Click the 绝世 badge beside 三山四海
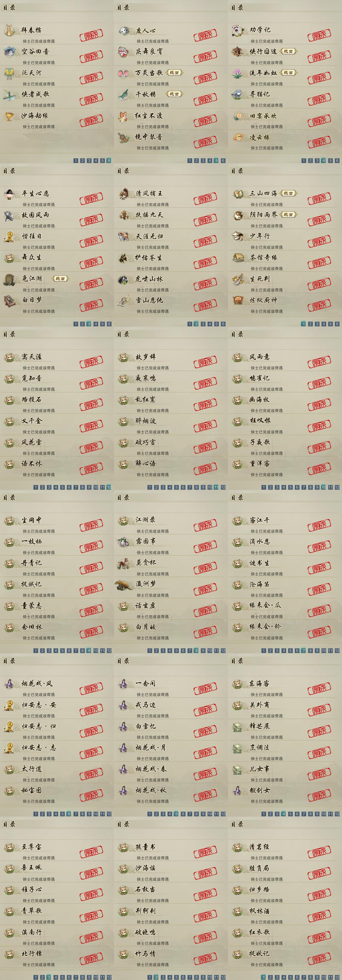The width and height of the screenshot is (342, 980). point(288,193)
